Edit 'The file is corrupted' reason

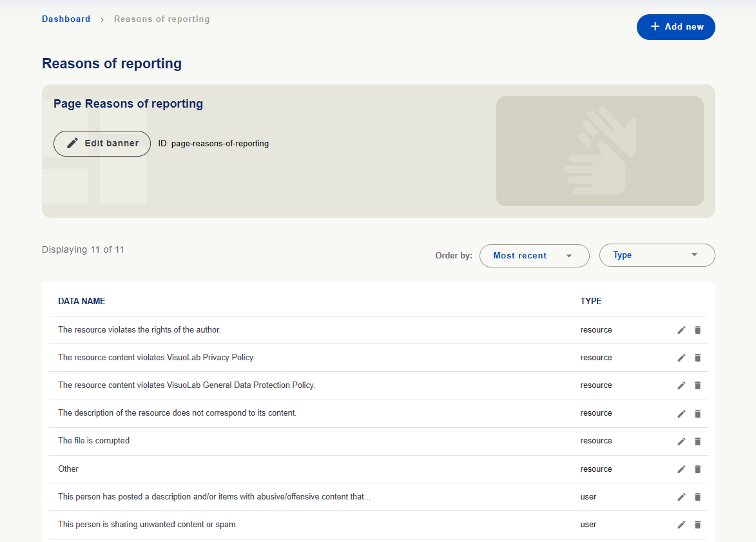[x=681, y=441]
